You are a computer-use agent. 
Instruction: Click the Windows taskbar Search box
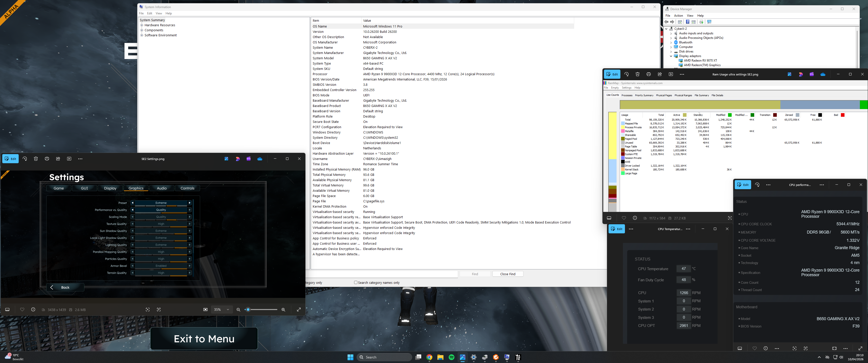click(384, 357)
